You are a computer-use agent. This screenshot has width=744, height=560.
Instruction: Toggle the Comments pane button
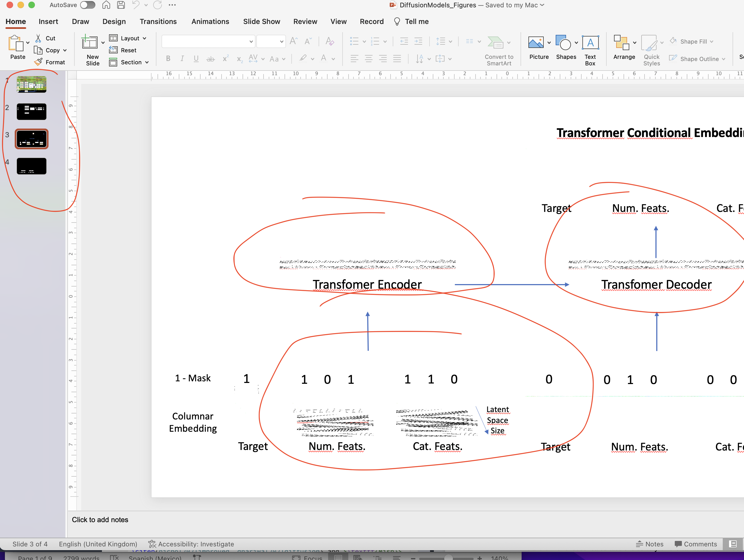[x=695, y=544]
